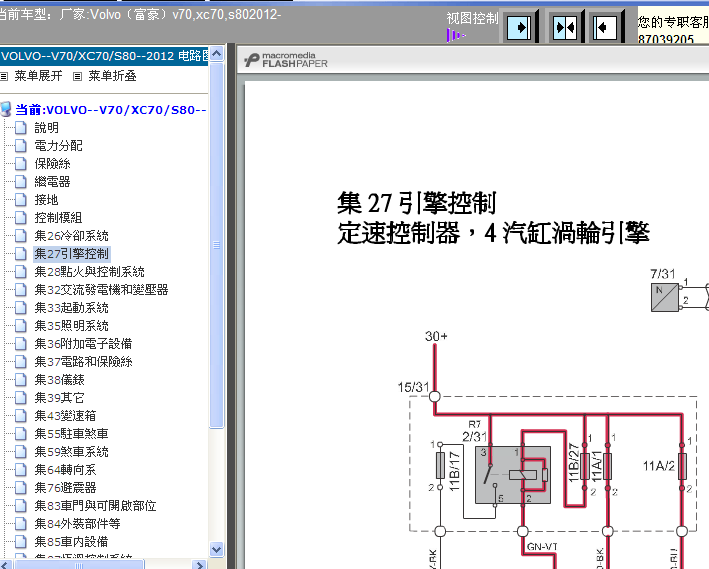
Task: Open 集33起動系統
Action: (x=71, y=308)
